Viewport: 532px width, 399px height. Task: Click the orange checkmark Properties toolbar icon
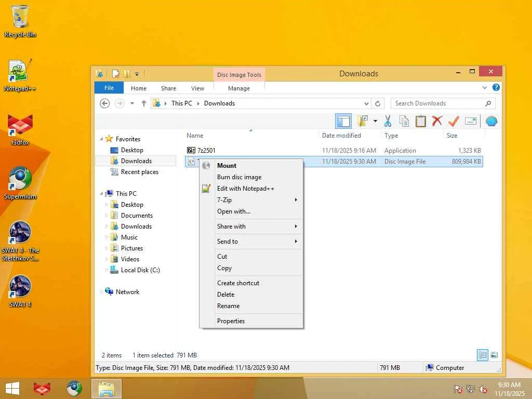[454, 121]
